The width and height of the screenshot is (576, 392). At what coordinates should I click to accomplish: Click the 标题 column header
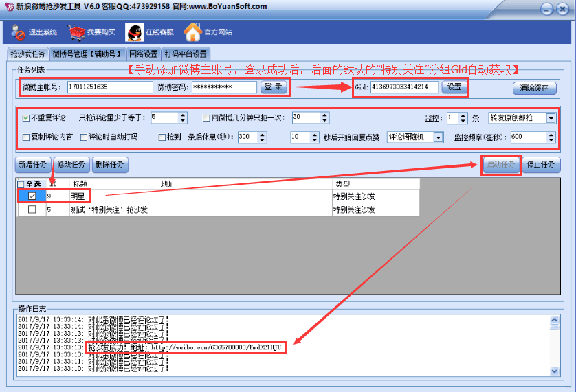(x=113, y=184)
